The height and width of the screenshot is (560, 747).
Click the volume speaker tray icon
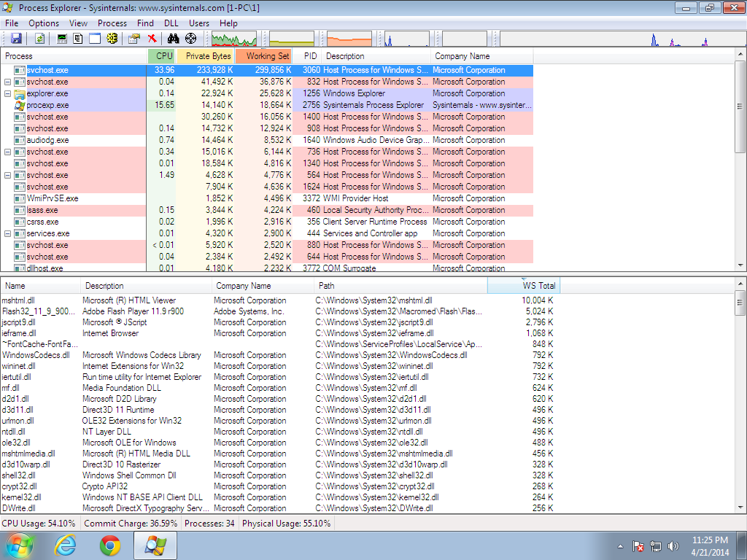coord(673,546)
